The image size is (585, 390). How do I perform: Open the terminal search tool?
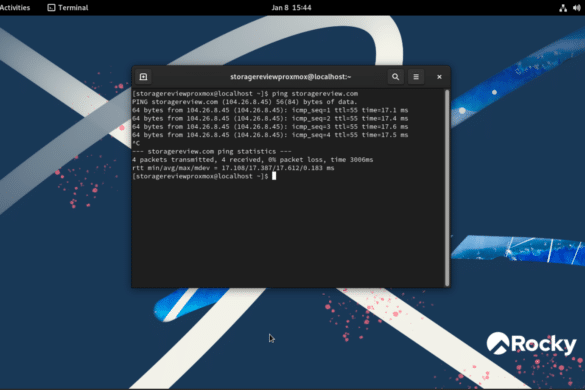pyautogui.click(x=395, y=77)
